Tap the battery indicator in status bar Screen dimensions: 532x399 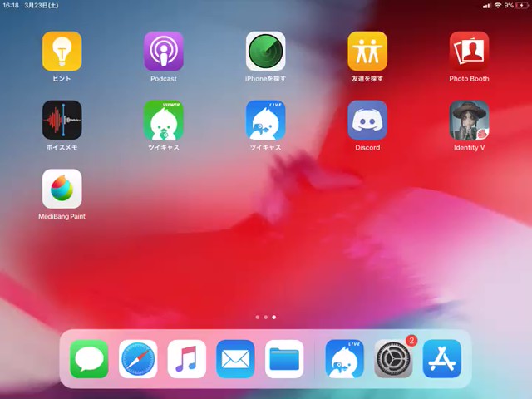click(522, 6)
